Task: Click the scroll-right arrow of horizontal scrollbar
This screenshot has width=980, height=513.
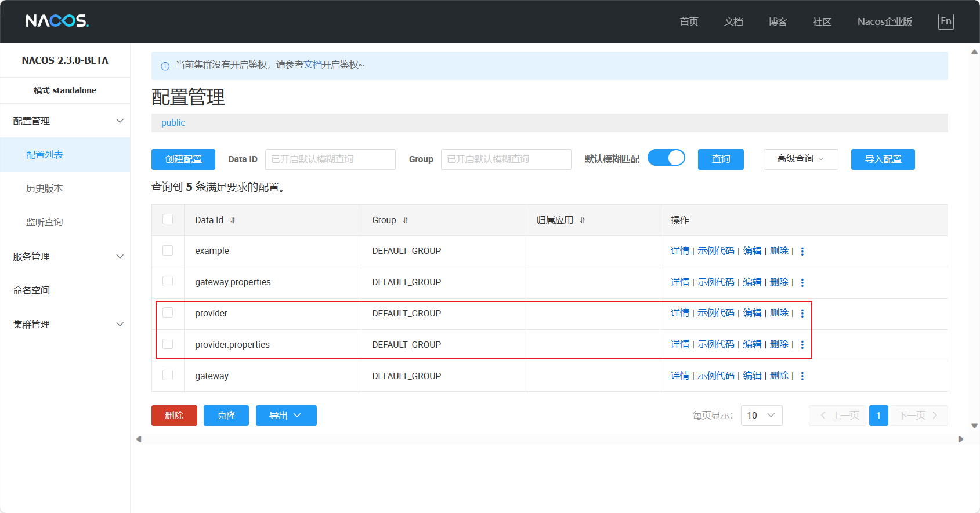Action: (x=961, y=439)
